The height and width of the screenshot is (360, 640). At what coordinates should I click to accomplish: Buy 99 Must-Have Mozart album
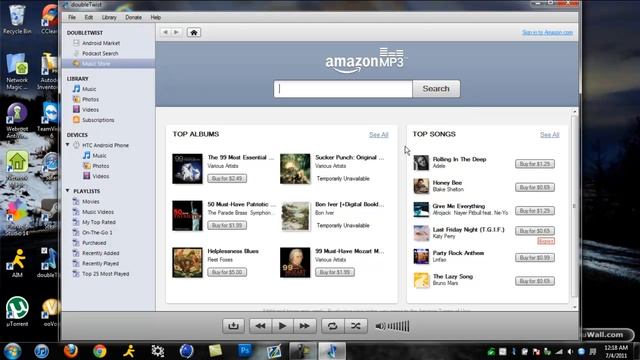(335, 272)
